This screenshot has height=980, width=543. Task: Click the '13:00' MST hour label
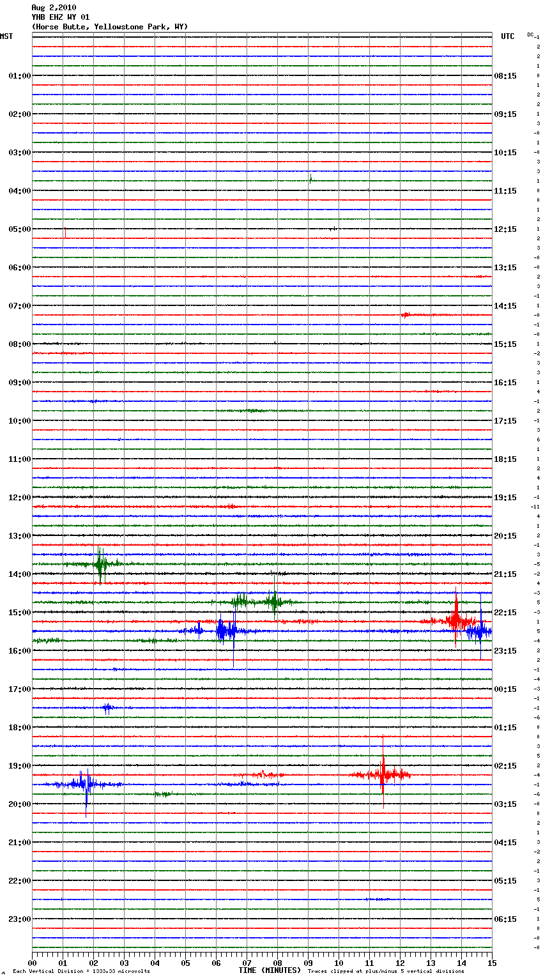[20, 536]
